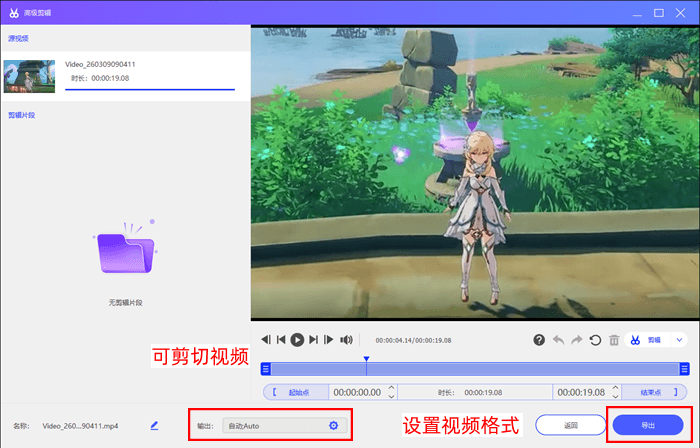Step back one frame
The height and width of the screenshot is (448, 700).
tap(266, 340)
